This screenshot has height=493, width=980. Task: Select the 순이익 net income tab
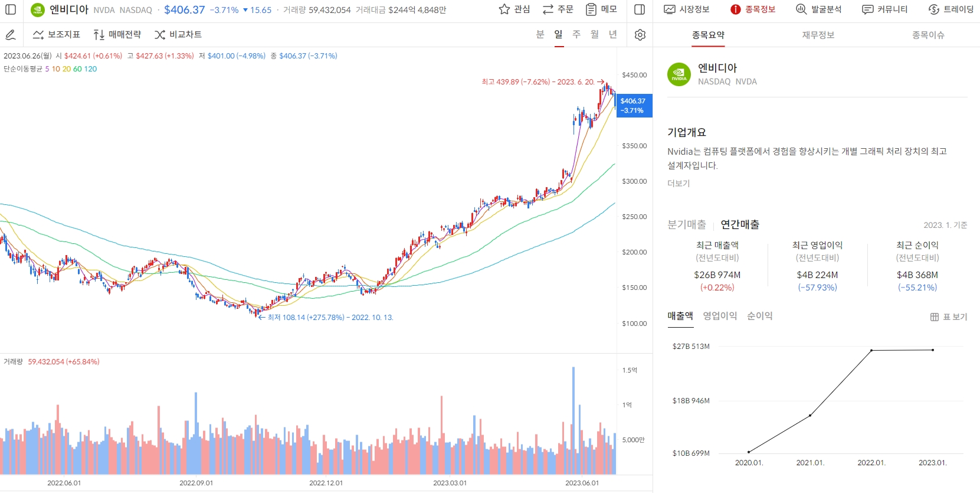[760, 316]
